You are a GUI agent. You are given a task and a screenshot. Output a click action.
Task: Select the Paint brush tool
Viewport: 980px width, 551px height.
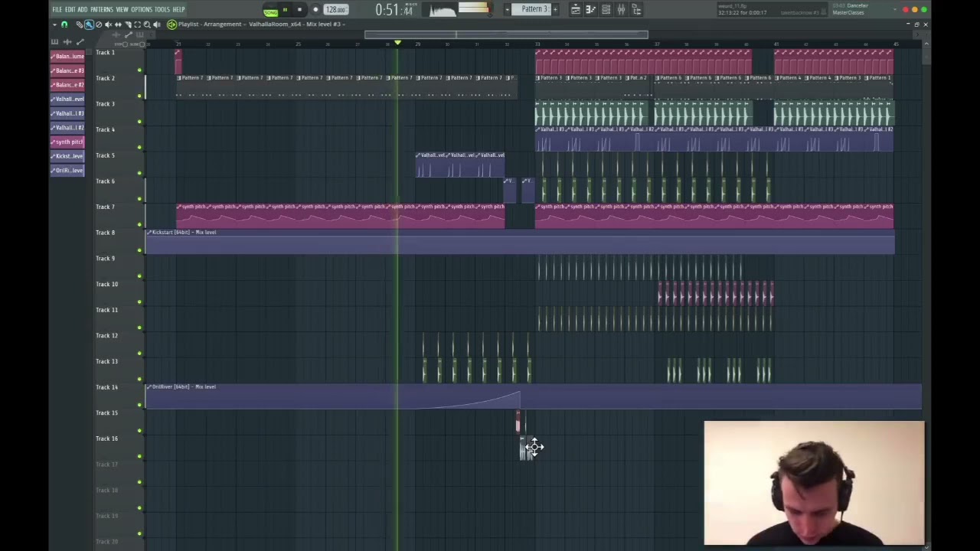[90, 24]
